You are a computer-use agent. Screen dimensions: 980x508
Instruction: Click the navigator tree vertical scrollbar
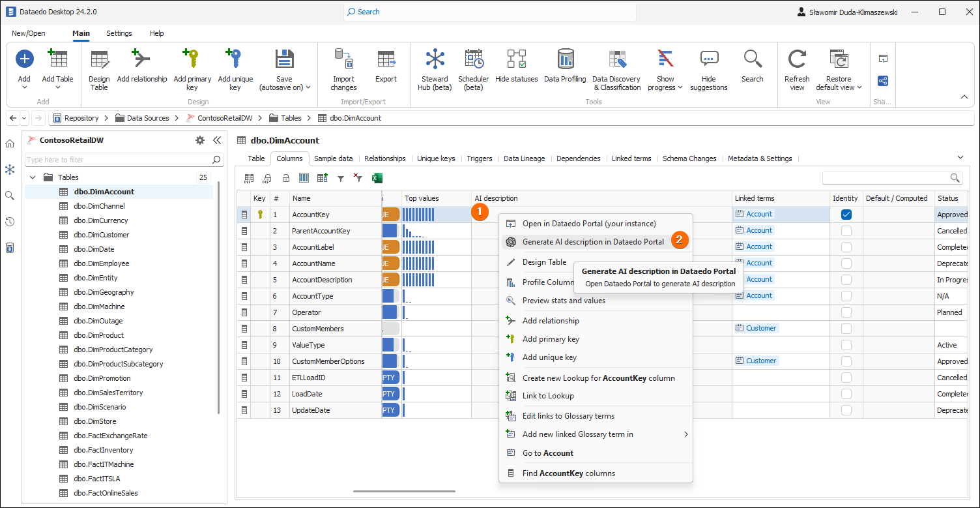pos(218,297)
